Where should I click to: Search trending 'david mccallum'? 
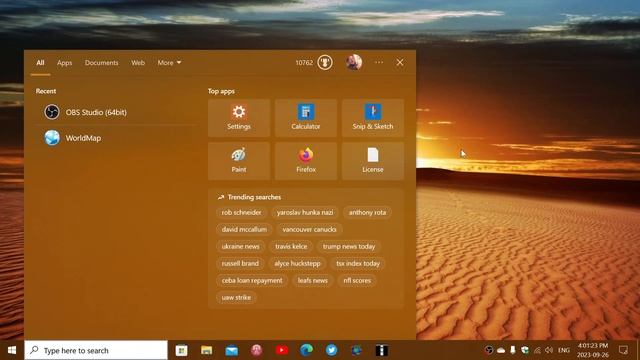(244, 229)
